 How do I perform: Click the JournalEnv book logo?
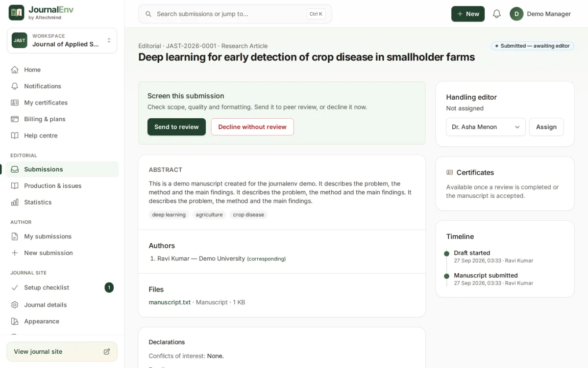click(x=16, y=13)
